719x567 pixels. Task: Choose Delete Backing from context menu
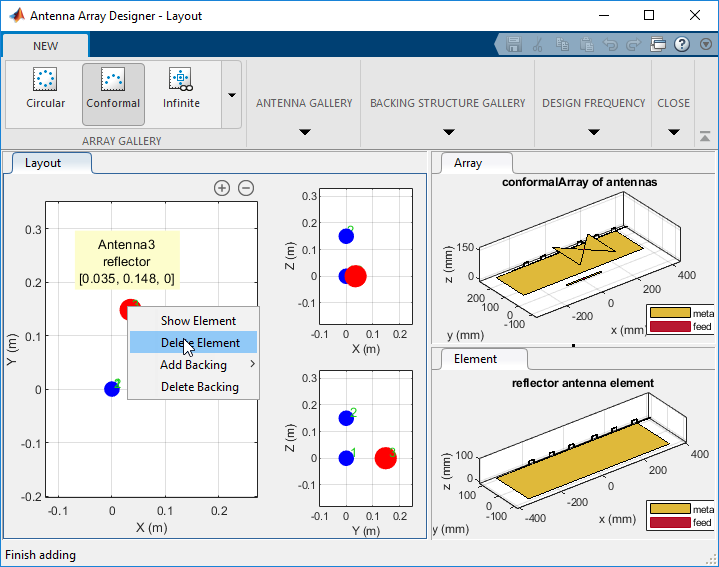(x=194, y=386)
